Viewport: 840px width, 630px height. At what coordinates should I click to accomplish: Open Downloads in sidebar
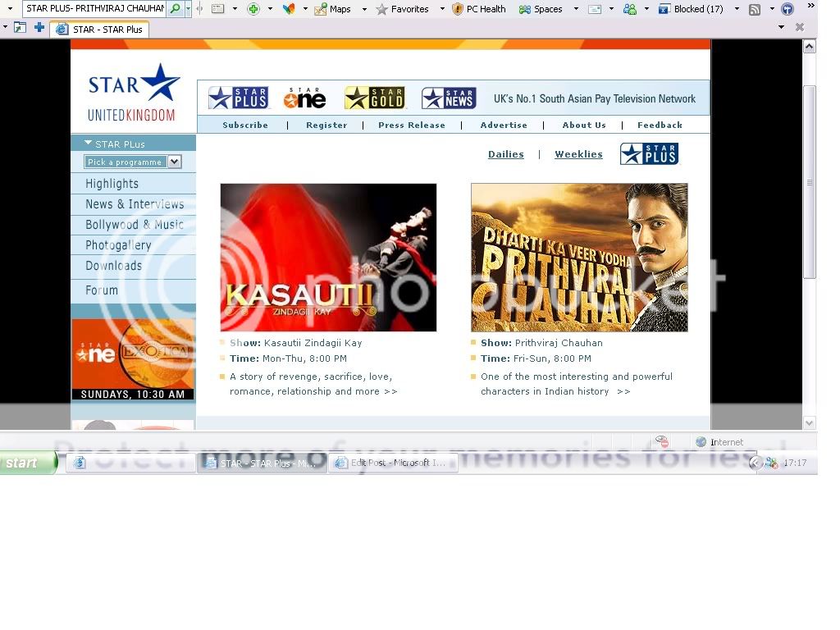[113, 266]
